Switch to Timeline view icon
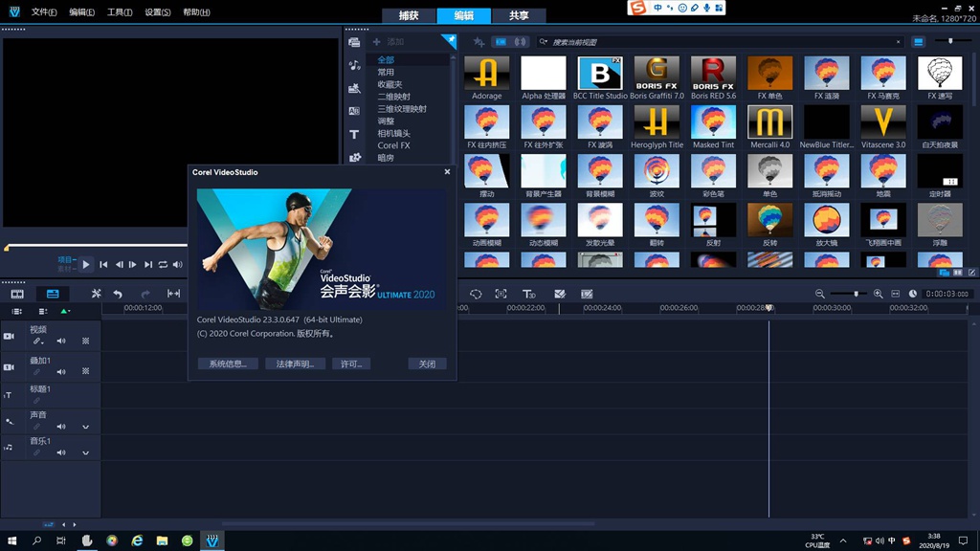 pos(53,294)
